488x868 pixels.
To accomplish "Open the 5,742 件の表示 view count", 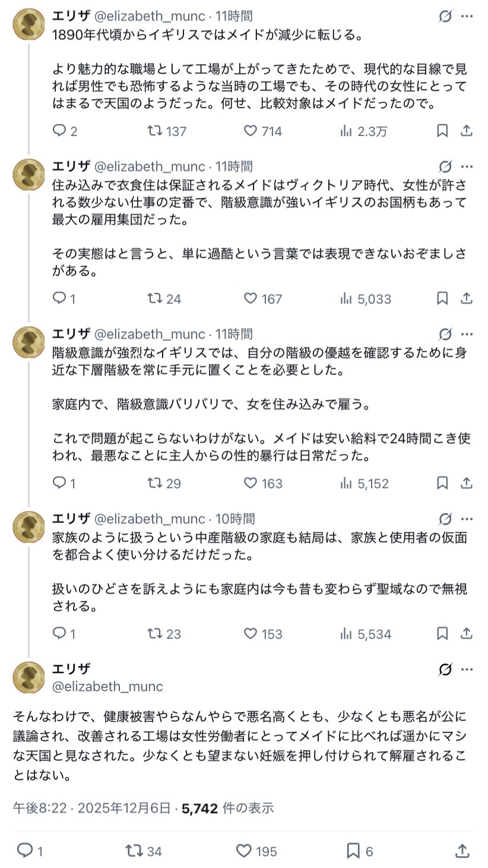I will [228, 808].
